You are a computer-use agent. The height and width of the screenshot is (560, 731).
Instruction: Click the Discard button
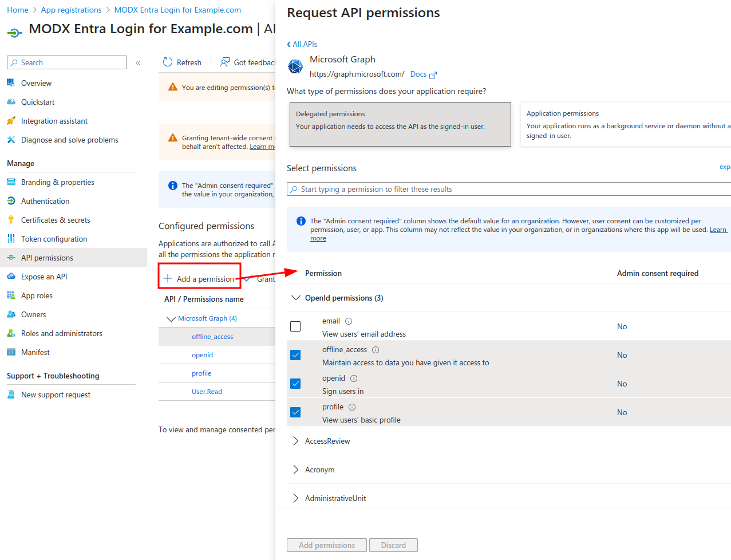(x=393, y=545)
